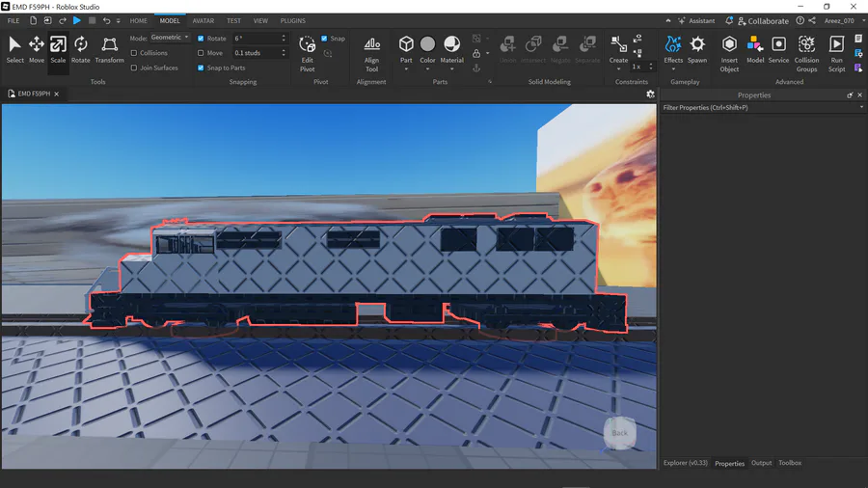The image size is (868, 488).
Task: Toggle the pivot Snap checkbox
Action: click(324, 39)
